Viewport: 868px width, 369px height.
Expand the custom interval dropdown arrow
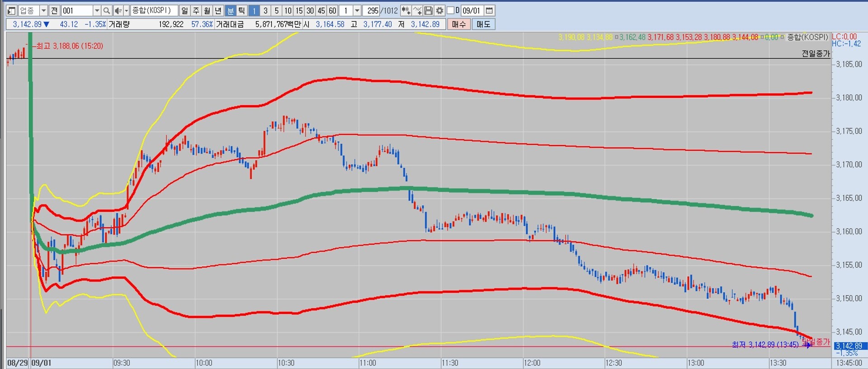(x=357, y=10)
